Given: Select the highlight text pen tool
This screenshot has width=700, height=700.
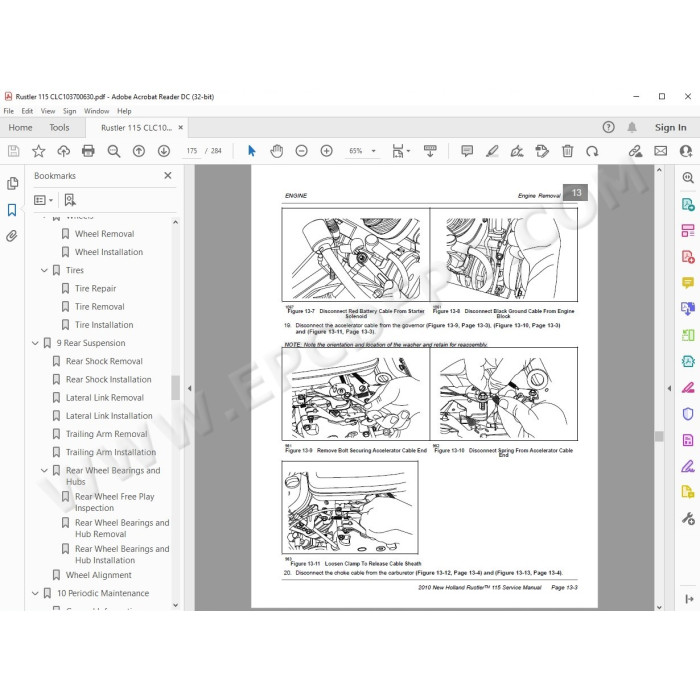Looking at the screenshot, I should (492, 151).
